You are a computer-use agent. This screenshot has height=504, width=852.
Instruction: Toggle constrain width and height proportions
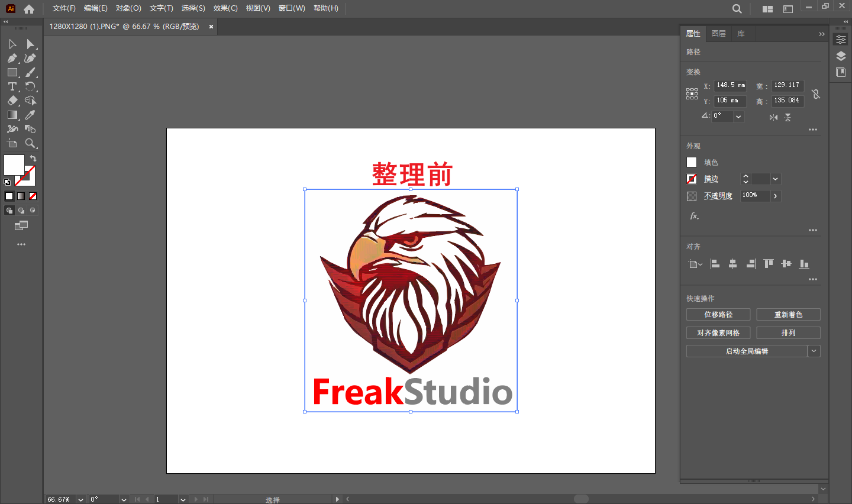tap(816, 94)
